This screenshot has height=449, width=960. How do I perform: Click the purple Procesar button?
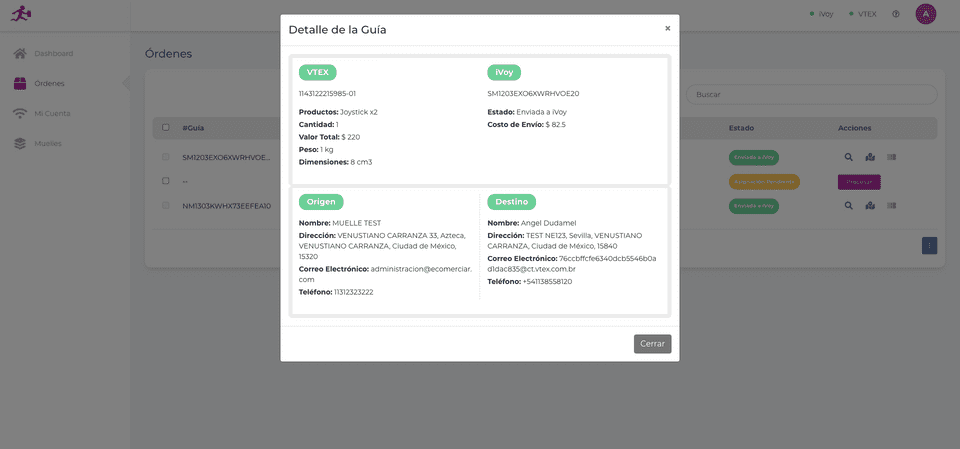pyautogui.click(x=859, y=181)
